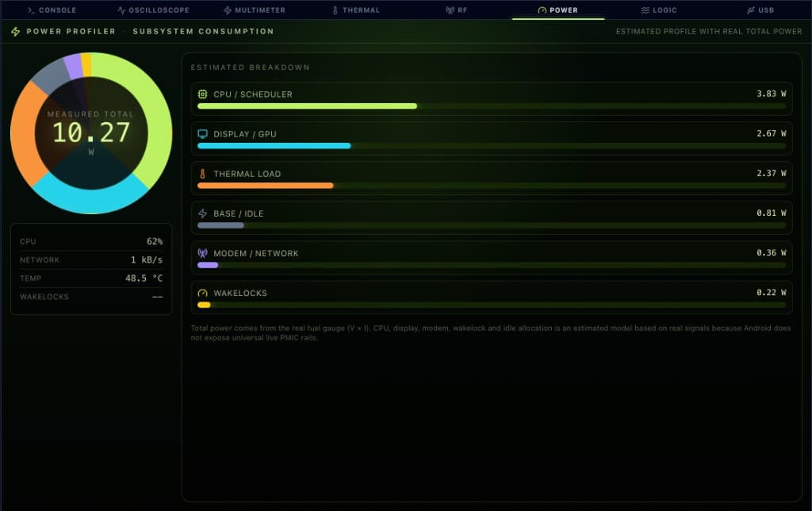Click the Network 1 kB/s value
812x511 pixels.
(147, 259)
